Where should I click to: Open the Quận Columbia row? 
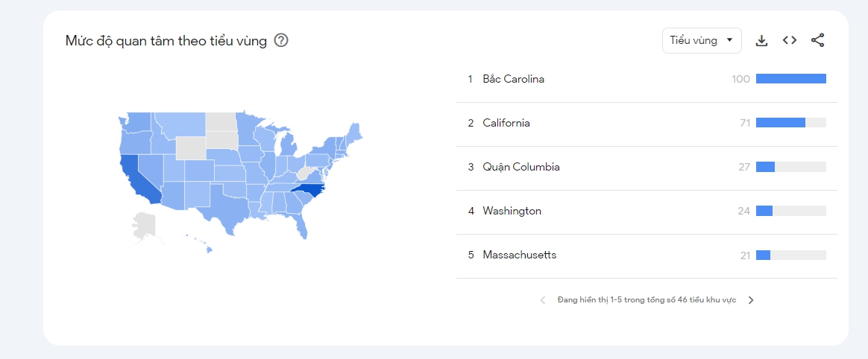click(x=521, y=167)
